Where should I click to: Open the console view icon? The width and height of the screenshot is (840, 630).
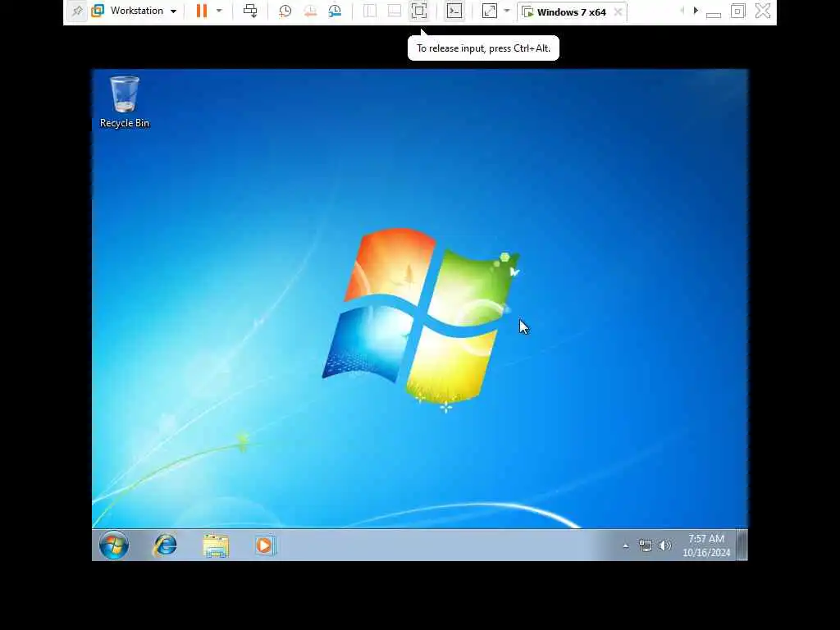454,11
